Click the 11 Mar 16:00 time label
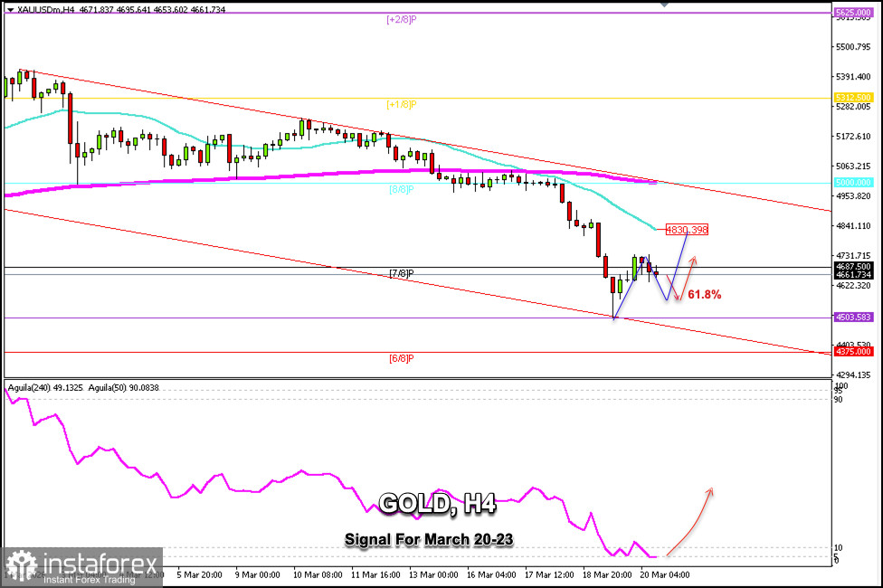This screenshot has height=588, width=883. 375,575
